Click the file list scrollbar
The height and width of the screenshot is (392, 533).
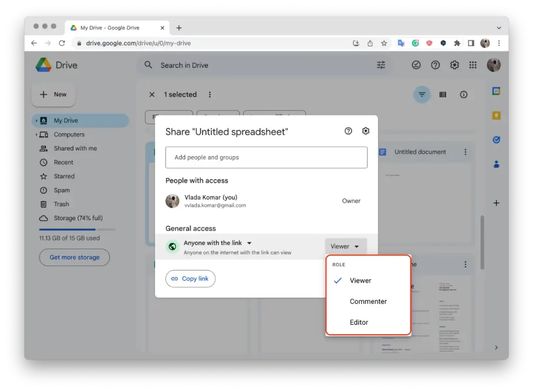pyautogui.click(x=482, y=242)
